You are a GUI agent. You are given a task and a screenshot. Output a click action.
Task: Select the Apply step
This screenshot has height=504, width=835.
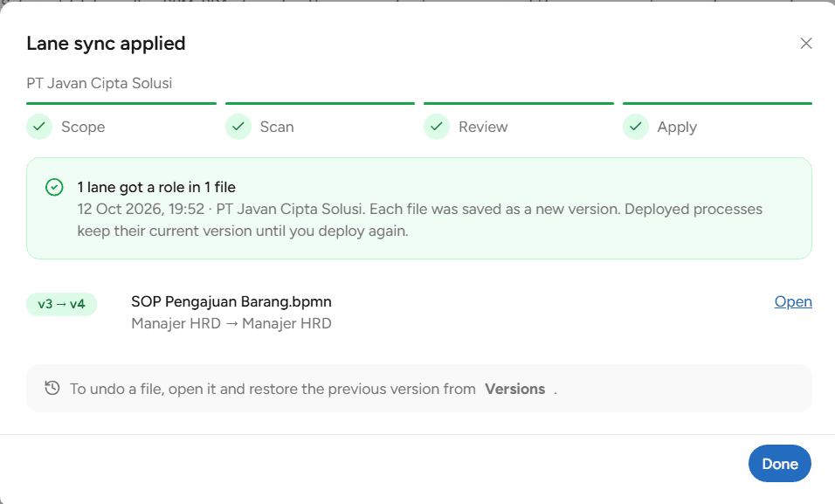(717, 121)
